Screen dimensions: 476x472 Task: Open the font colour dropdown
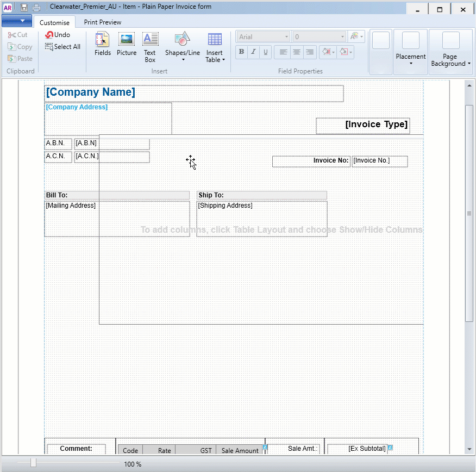[356, 36]
